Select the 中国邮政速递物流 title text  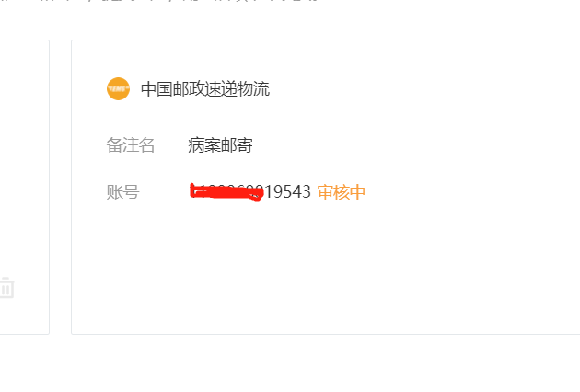pos(205,89)
